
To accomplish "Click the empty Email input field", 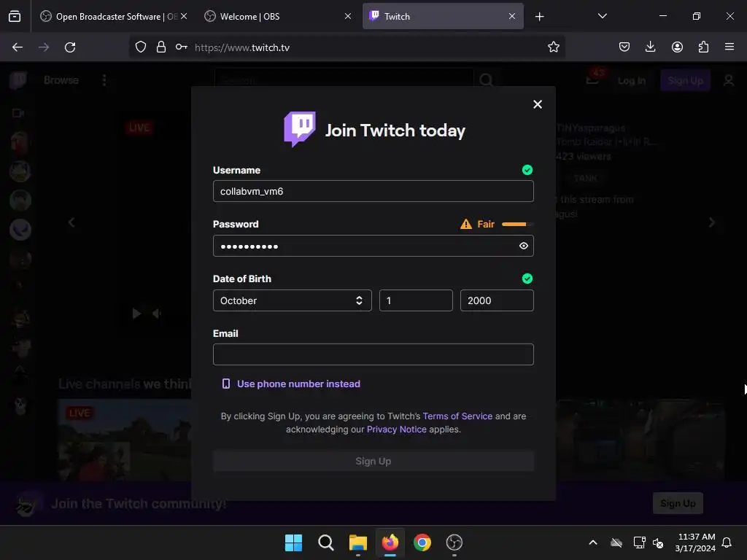I will [x=373, y=354].
